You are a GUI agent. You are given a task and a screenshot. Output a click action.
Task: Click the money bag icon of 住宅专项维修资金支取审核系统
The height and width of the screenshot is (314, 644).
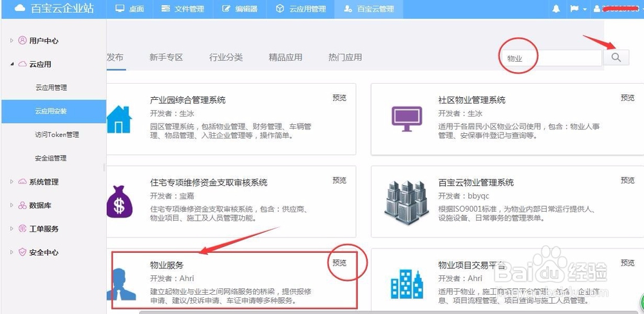coord(119,201)
